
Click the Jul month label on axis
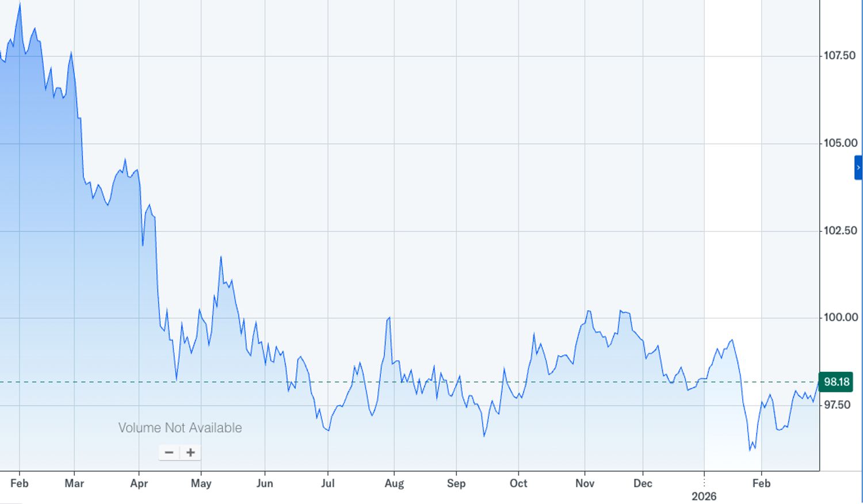click(x=328, y=483)
